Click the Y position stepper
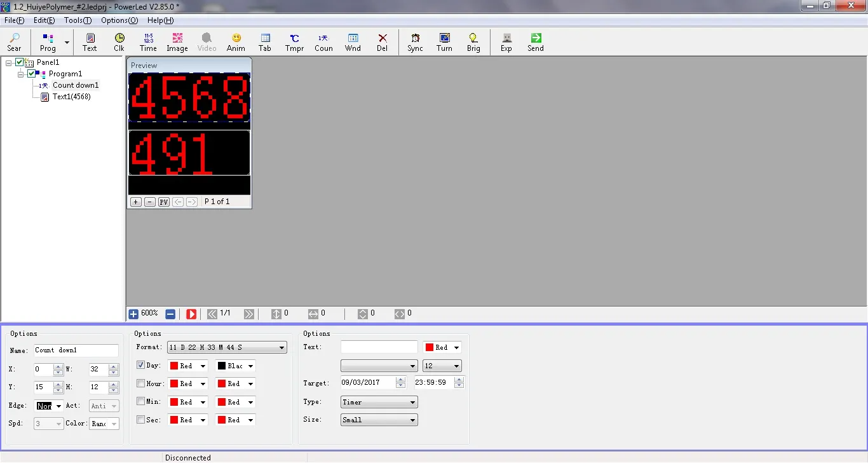Image resolution: width=868 pixels, height=463 pixels. click(x=58, y=387)
